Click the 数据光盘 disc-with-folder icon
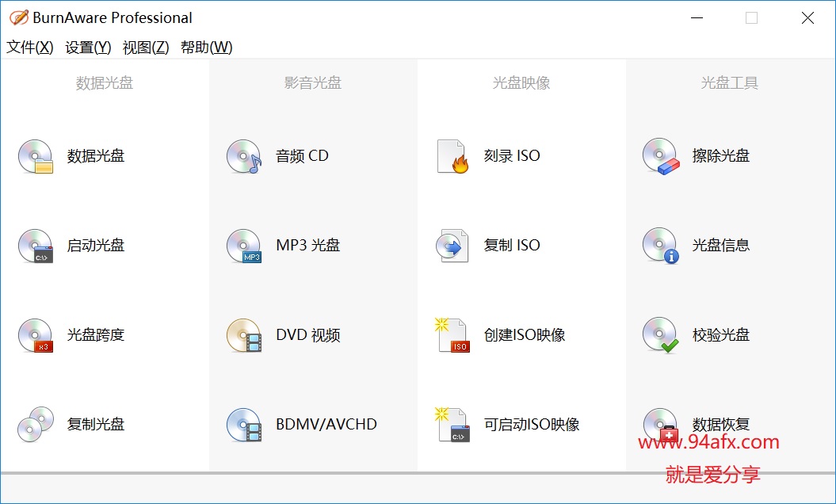 pyautogui.click(x=35, y=156)
